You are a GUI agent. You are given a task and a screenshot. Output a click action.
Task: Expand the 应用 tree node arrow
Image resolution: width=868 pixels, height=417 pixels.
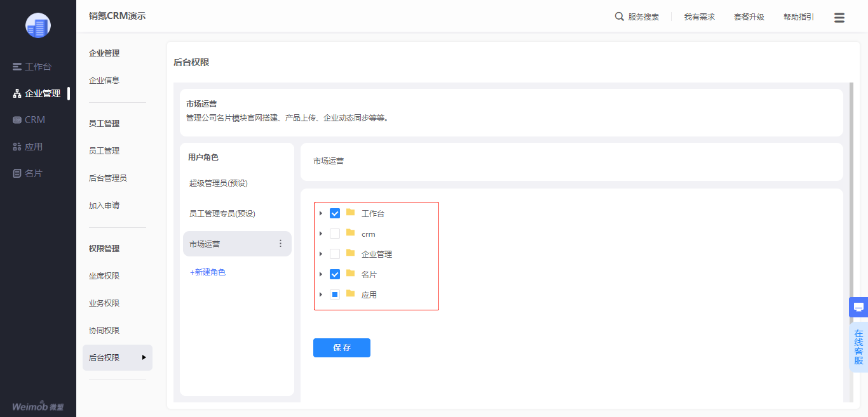pos(321,295)
